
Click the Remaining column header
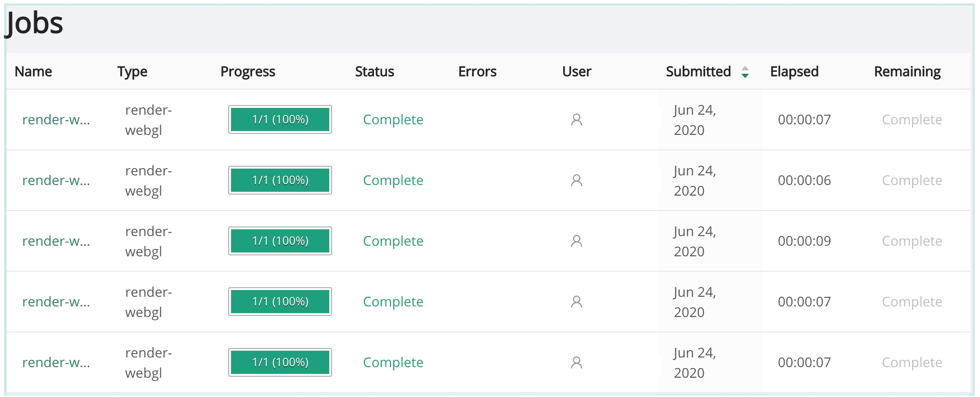click(x=907, y=72)
